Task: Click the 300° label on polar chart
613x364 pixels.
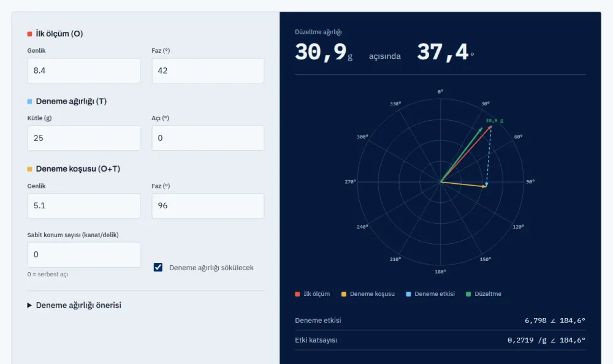Action: 362,137
